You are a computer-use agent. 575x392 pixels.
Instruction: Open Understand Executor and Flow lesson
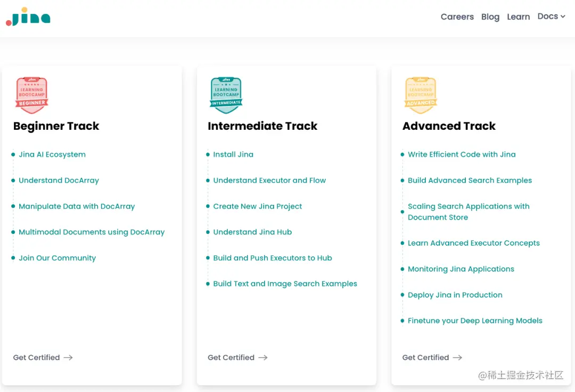pyautogui.click(x=269, y=180)
